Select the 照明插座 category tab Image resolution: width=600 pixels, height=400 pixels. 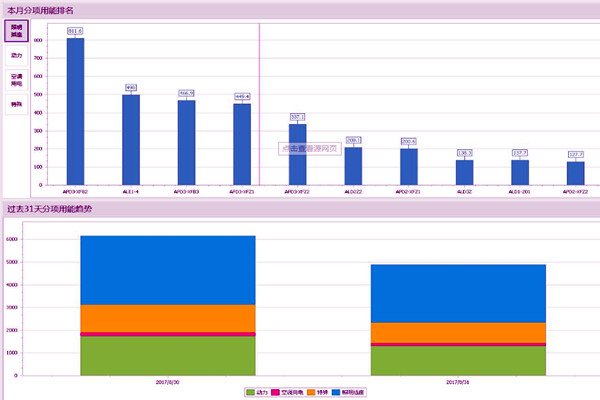pyautogui.click(x=17, y=31)
